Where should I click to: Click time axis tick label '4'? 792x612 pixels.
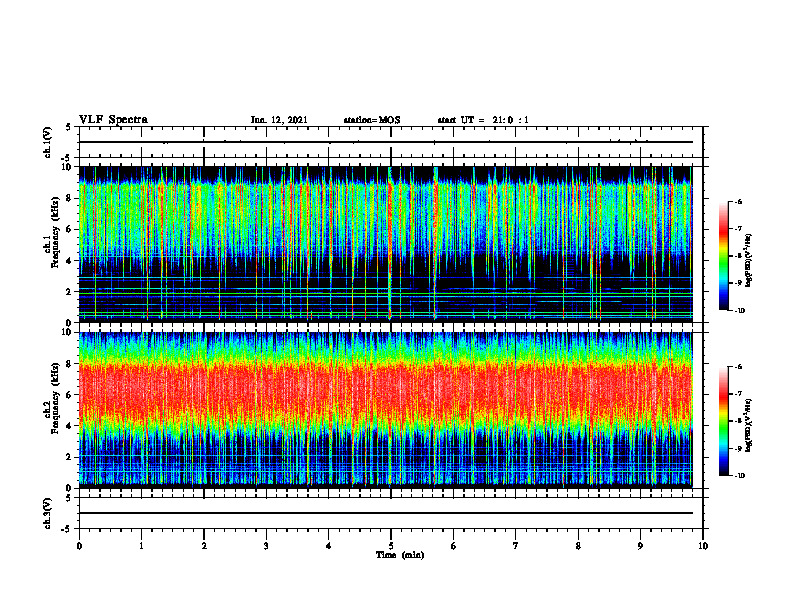(329, 546)
